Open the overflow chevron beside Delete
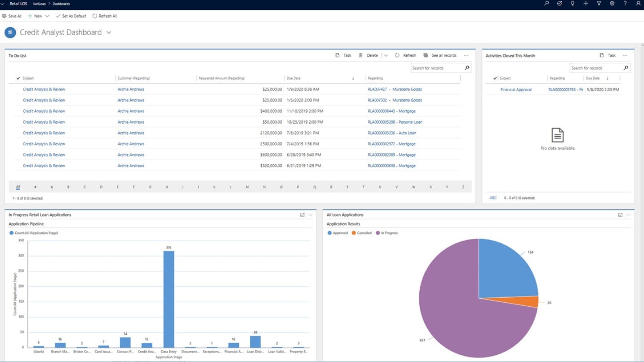Viewport: 644px width, 362px height. [386, 55]
